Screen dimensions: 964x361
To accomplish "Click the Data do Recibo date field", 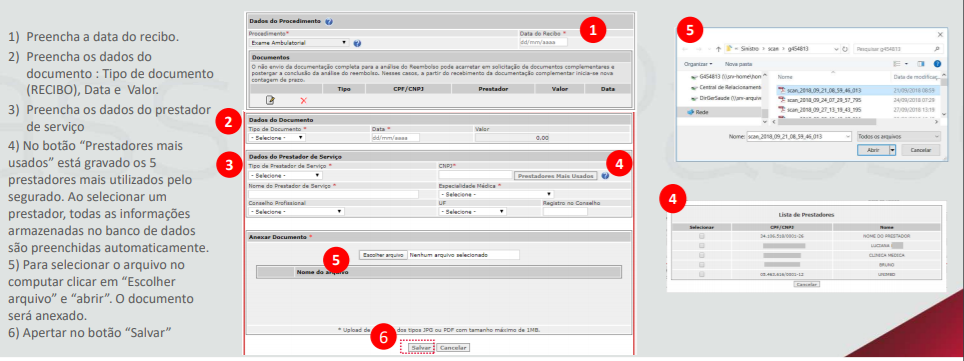I will 543,42.
